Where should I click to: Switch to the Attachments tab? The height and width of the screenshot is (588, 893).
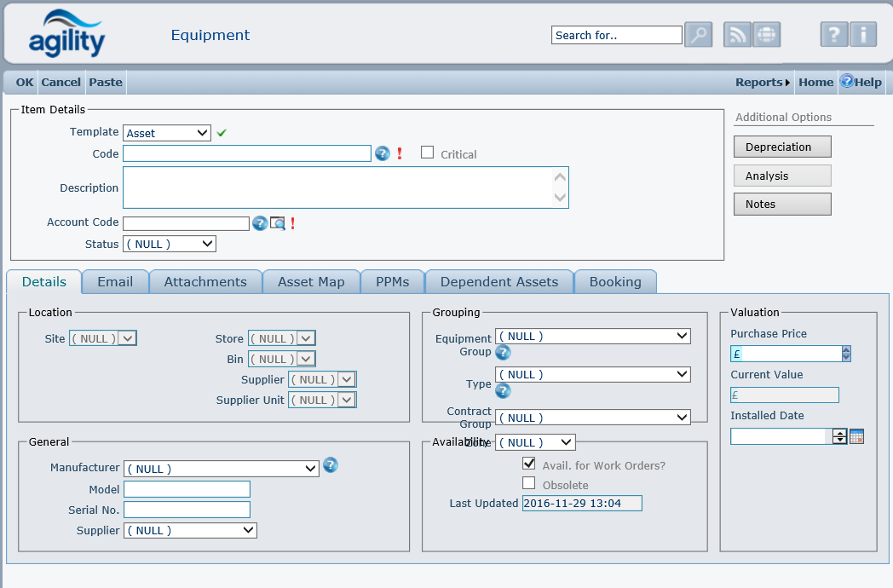(x=205, y=282)
